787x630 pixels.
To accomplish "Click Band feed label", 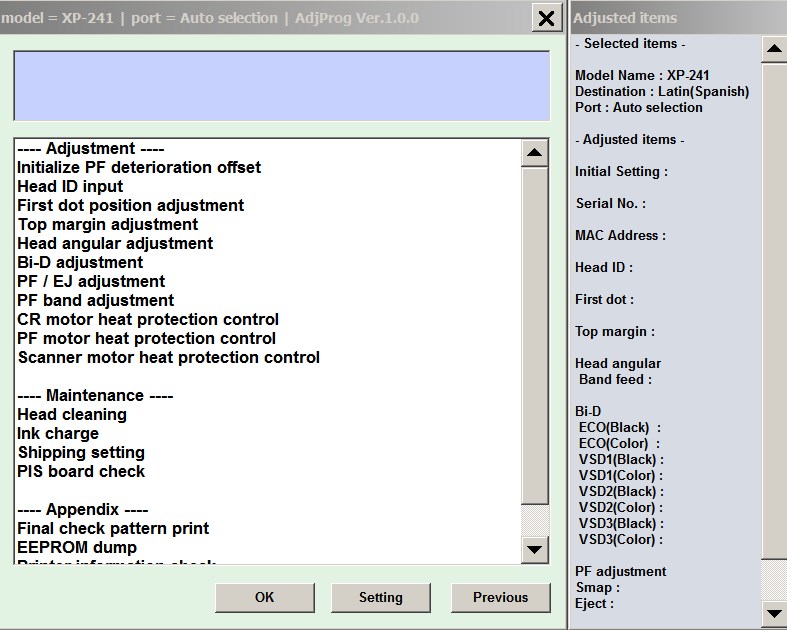I will pos(615,380).
